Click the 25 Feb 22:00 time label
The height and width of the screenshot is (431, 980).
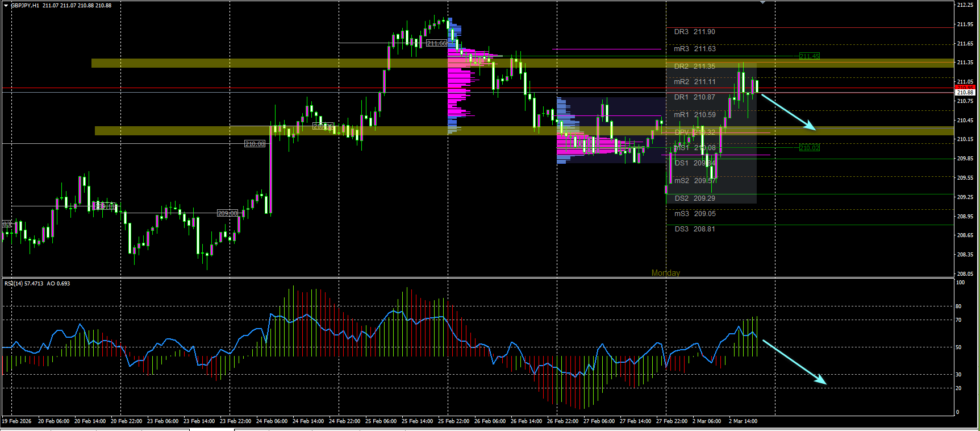coord(453,421)
